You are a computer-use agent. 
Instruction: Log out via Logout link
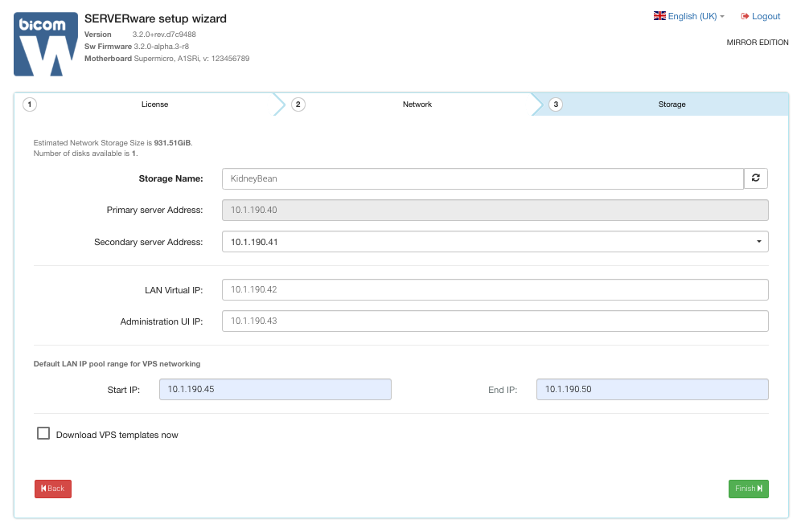(761, 16)
